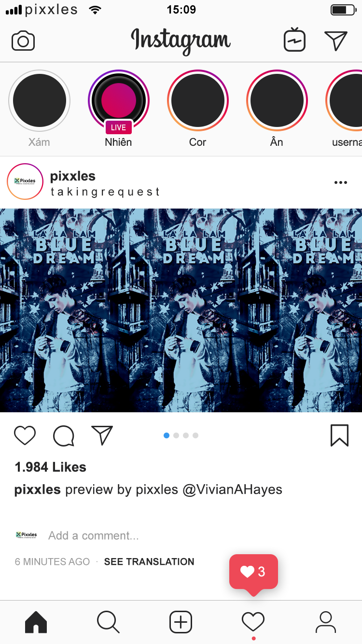
Task: Like the post with the heart icon
Action: pos(25,435)
